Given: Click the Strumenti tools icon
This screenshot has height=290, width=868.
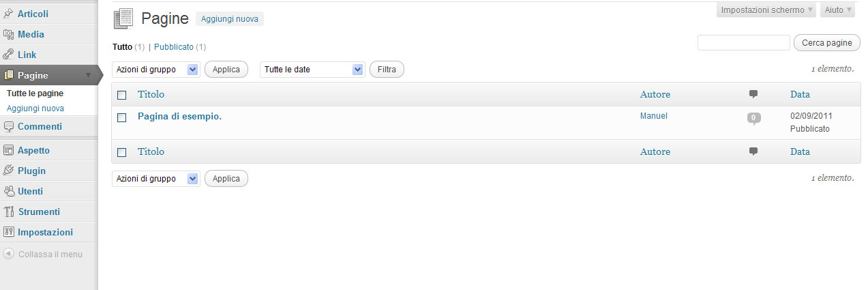Looking at the screenshot, I should pos(9,212).
